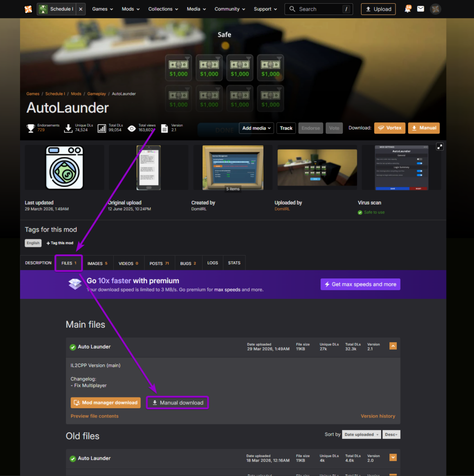Click the Total DLs bar chart icon
Screen dimensions: 474x476
click(x=102, y=128)
